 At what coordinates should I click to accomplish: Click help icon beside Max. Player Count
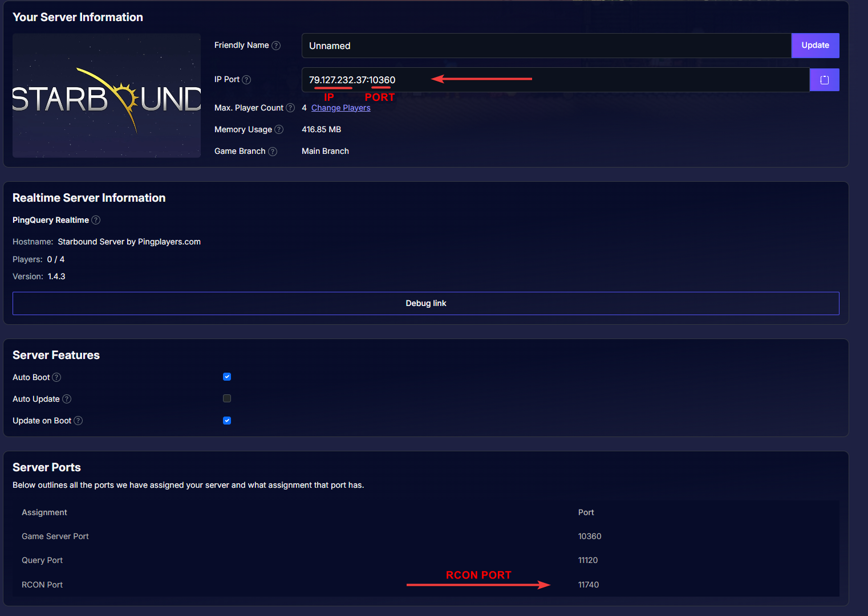coord(290,108)
